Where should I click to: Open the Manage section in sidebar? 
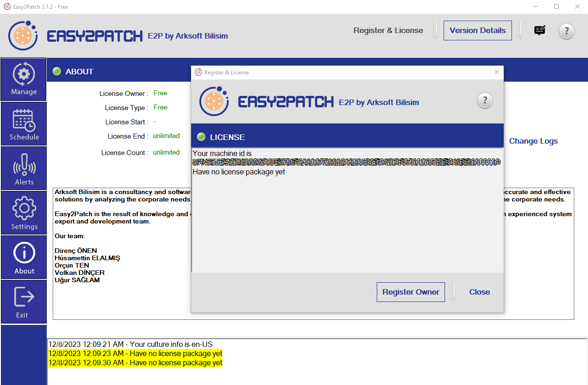coord(24,79)
